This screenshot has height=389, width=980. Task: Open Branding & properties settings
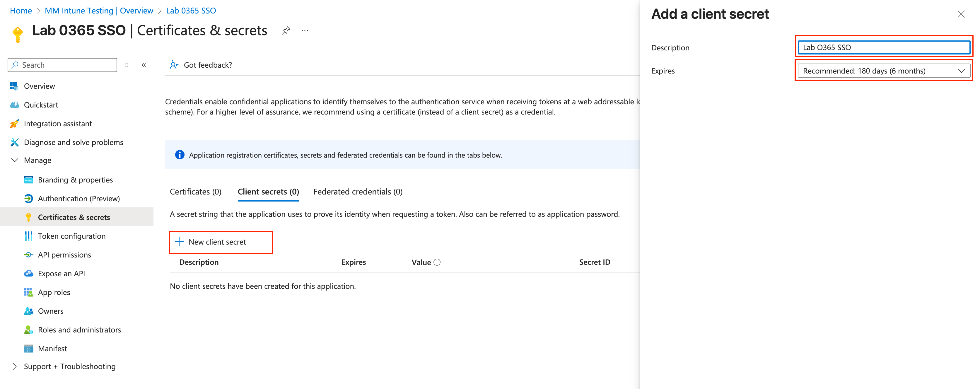(x=75, y=180)
